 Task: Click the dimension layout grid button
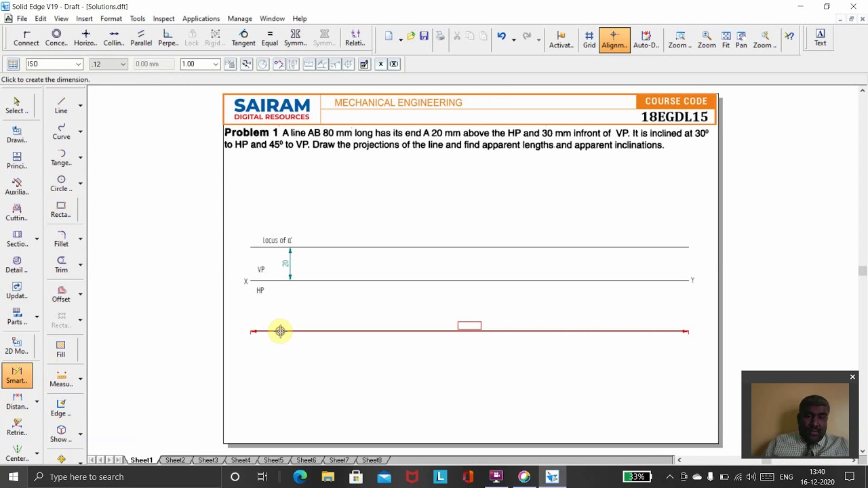click(13, 64)
